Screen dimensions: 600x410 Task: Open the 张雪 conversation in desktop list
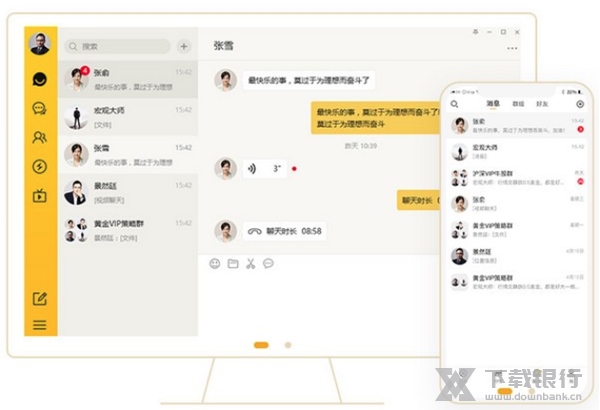pyautogui.click(x=128, y=155)
